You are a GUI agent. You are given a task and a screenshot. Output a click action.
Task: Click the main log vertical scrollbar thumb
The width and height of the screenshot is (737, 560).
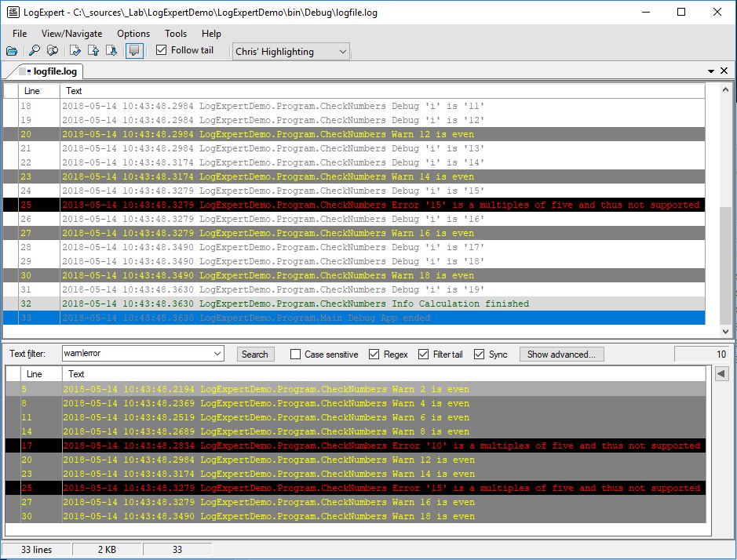pyautogui.click(x=725, y=265)
